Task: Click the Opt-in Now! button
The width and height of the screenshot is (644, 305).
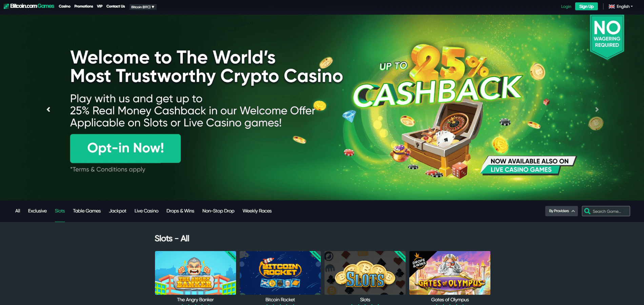Action: pyautogui.click(x=125, y=148)
